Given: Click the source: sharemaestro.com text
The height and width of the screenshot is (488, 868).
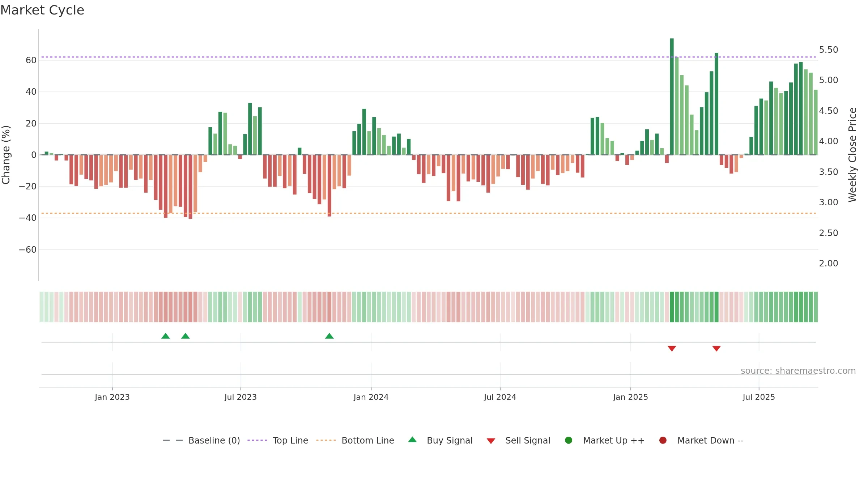Looking at the screenshot, I should pyautogui.click(x=798, y=371).
